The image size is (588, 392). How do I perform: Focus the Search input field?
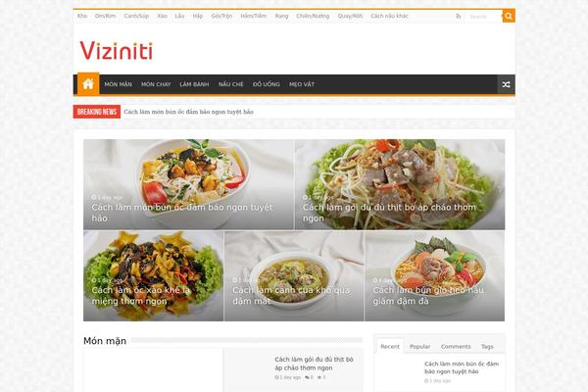pos(484,17)
